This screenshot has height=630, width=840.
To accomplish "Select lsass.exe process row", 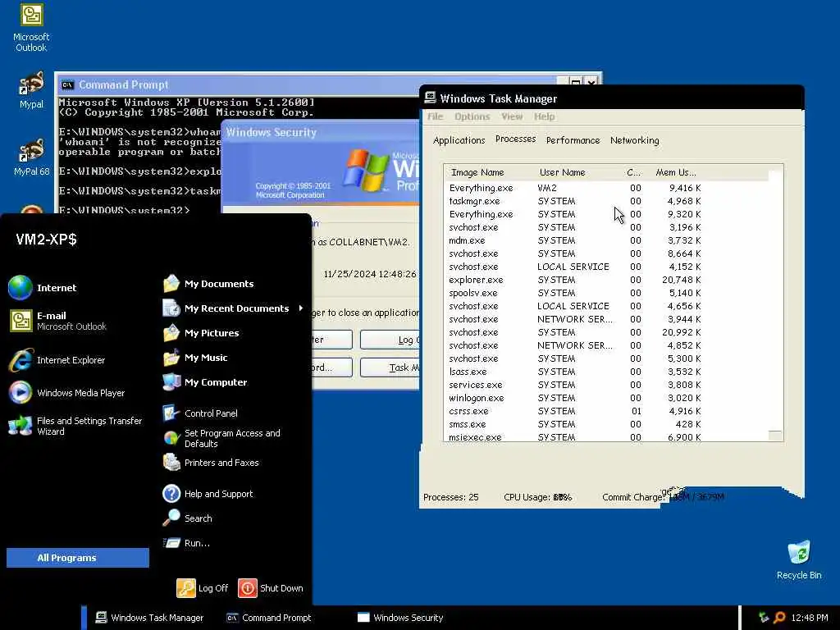I will tap(574, 372).
